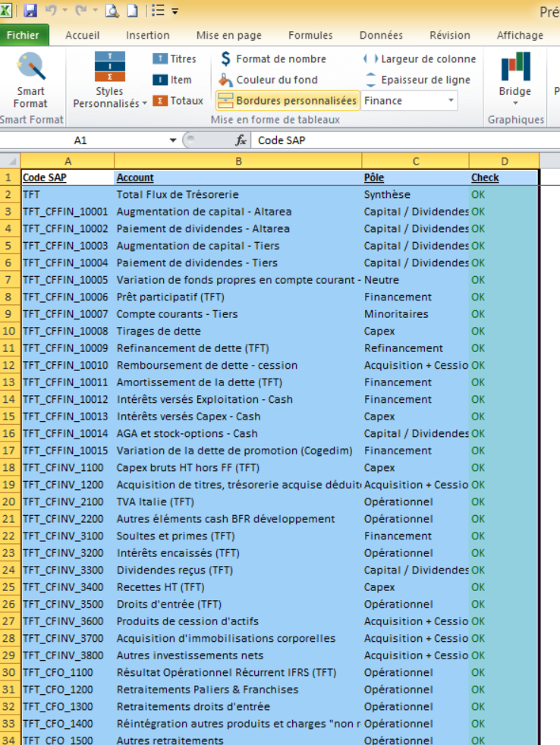Image resolution: width=560 pixels, height=745 pixels.
Task: Expand the Name Box dropdown arrow
Action: click(173, 140)
